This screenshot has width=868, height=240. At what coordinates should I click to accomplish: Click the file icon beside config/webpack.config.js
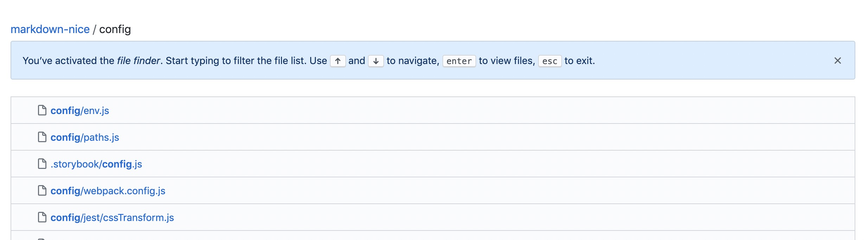pos(42,190)
